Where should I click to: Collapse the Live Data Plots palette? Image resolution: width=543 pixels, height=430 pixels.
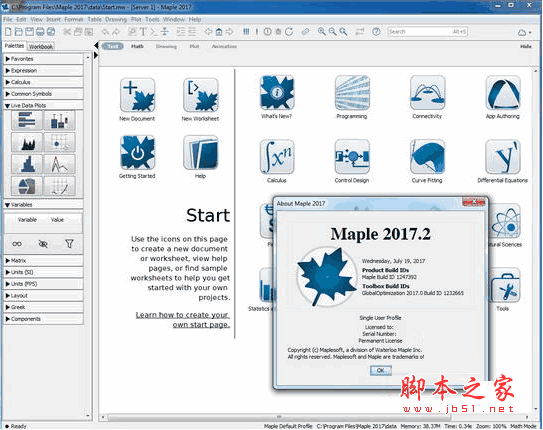[43, 105]
